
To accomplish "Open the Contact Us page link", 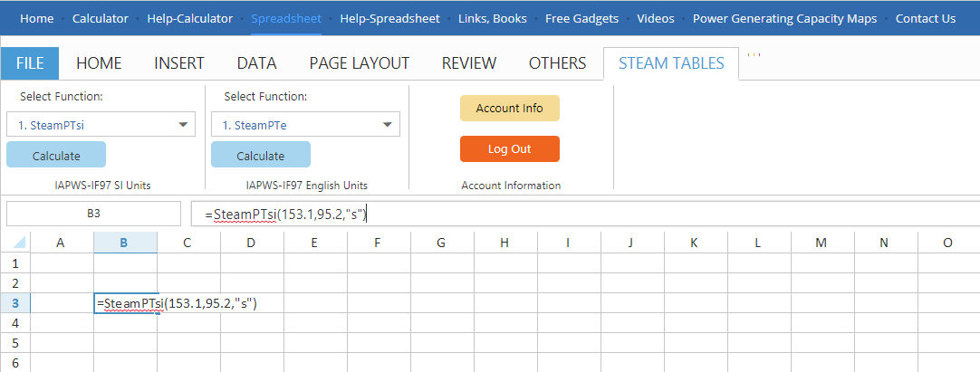I will click(x=925, y=18).
